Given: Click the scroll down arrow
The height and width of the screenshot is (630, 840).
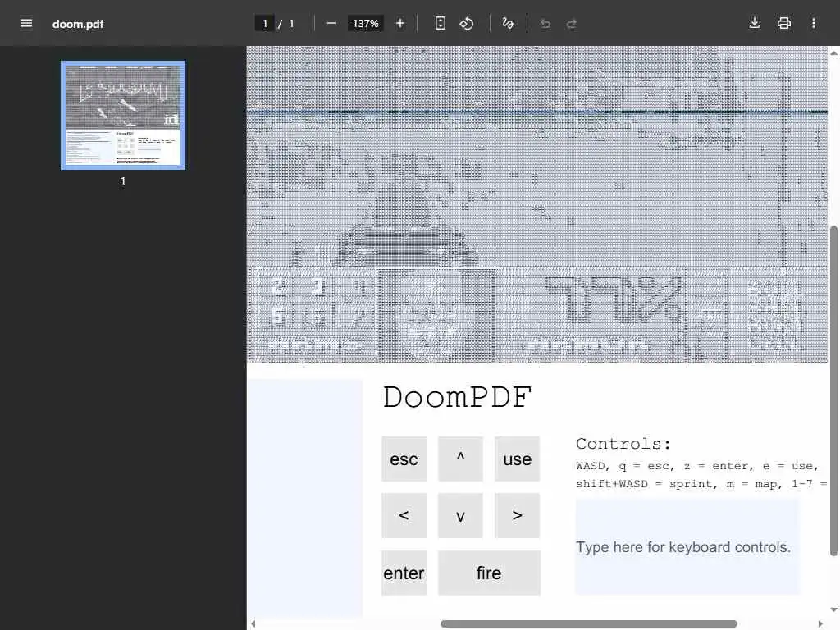Looking at the screenshot, I should pos(833,609).
